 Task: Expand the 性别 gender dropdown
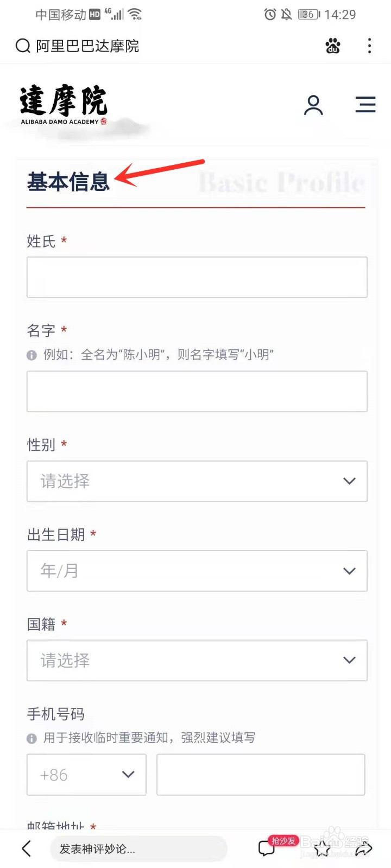(x=197, y=481)
